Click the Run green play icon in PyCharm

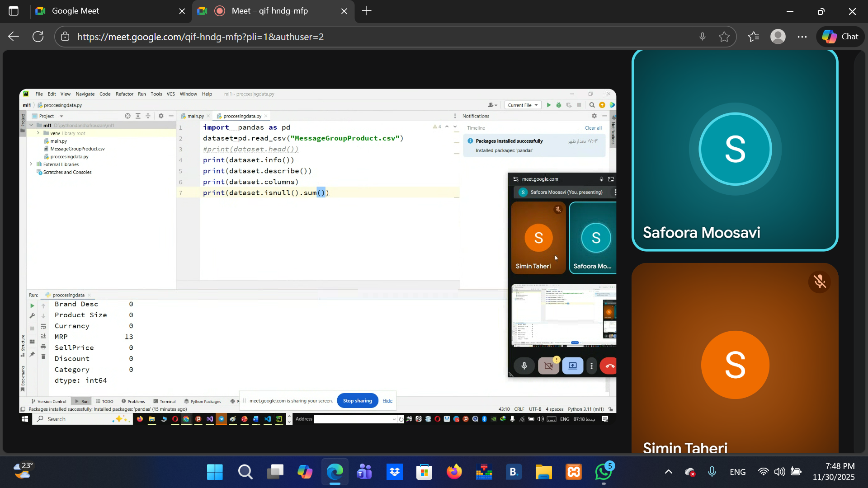(x=549, y=105)
